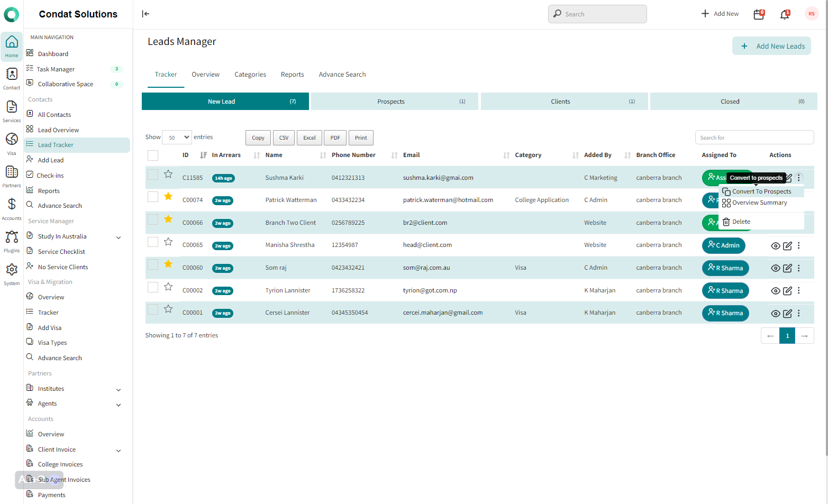Open the RS user avatar menu
Screen dimensions: 828x504
[x=812, y=14]
